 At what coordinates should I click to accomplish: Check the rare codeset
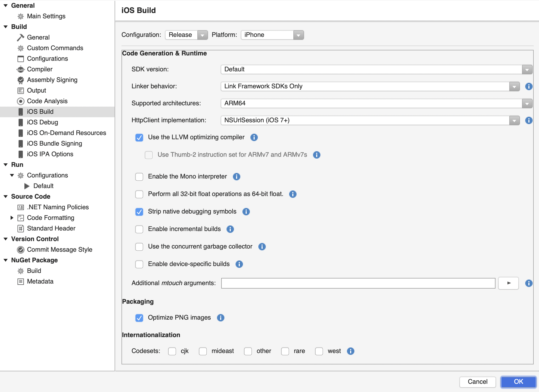click(285, 351)
